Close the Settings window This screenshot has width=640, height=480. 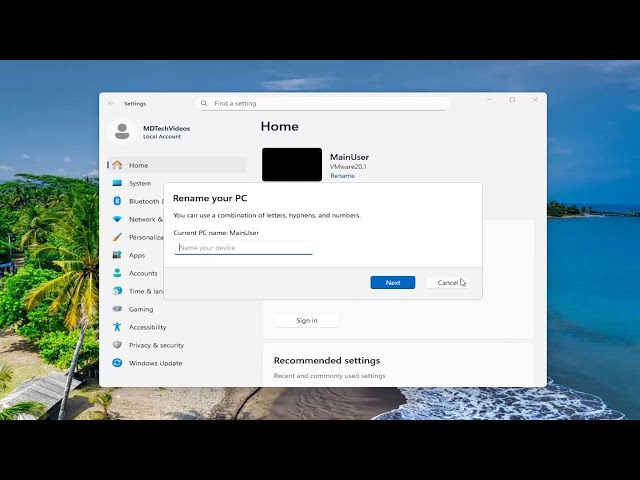[535, 100]
